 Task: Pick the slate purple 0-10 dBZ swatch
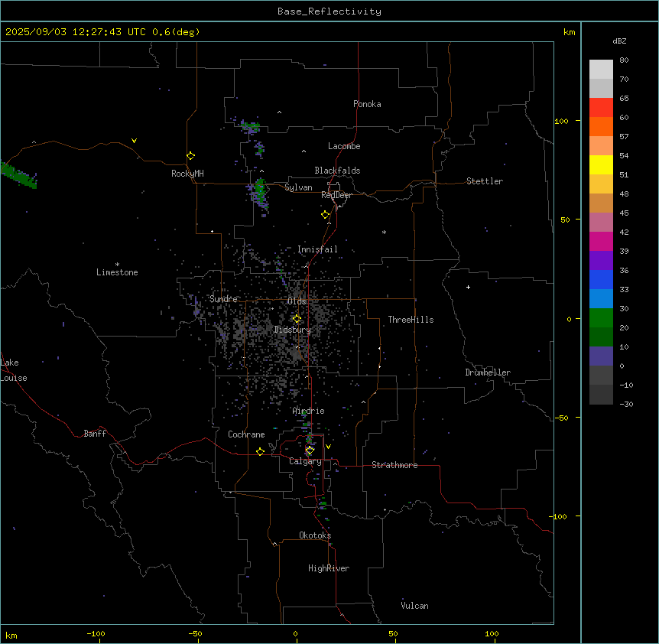point(601,356)
